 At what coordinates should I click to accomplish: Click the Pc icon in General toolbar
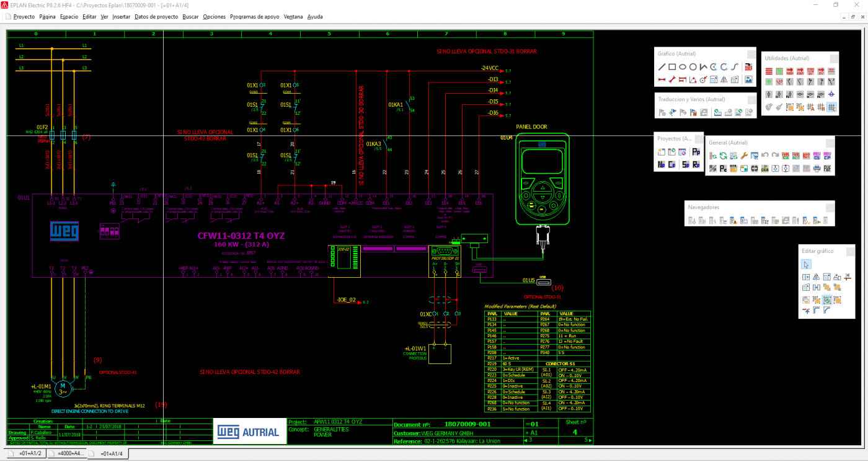[723, 169]
